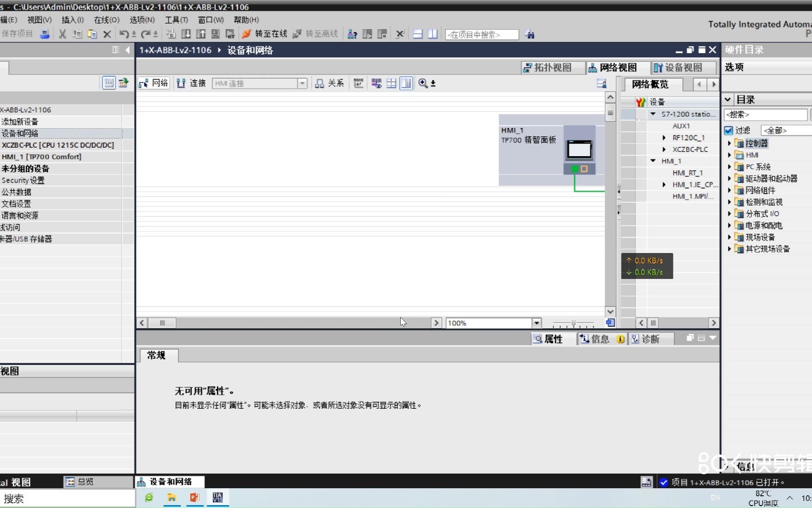Expand the 驱动器和起动器 catalog folder
Image resolution: width=812 pixels, height=508 pixels.
(x=729, y=178)
